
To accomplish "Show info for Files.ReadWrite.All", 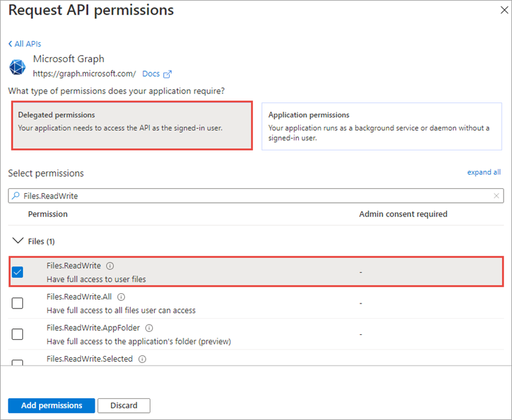I will click(121, 297).
